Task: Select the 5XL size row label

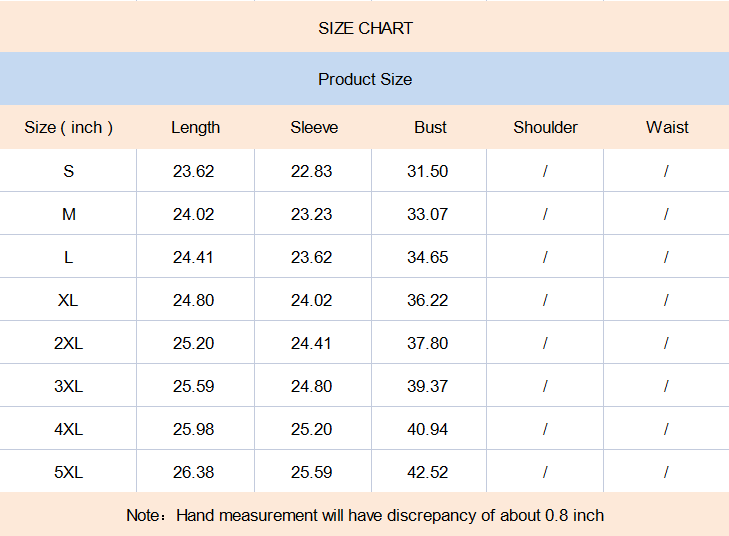Action: [68, 472]
